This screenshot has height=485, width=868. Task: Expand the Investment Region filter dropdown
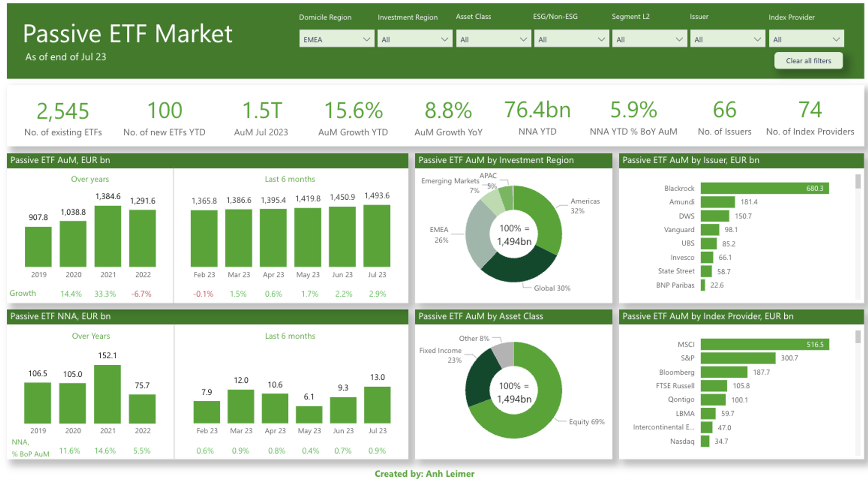pyautogui.click(x=414, y=39)
